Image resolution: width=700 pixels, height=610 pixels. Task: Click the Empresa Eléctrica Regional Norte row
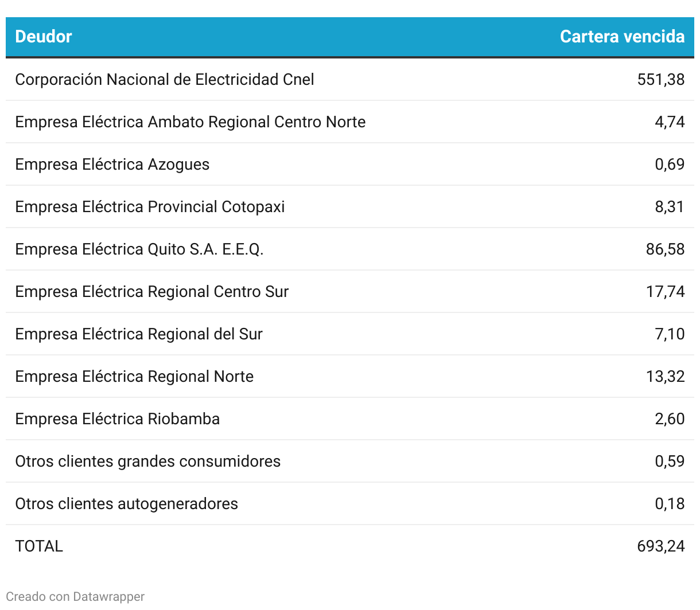click(134, 377)
